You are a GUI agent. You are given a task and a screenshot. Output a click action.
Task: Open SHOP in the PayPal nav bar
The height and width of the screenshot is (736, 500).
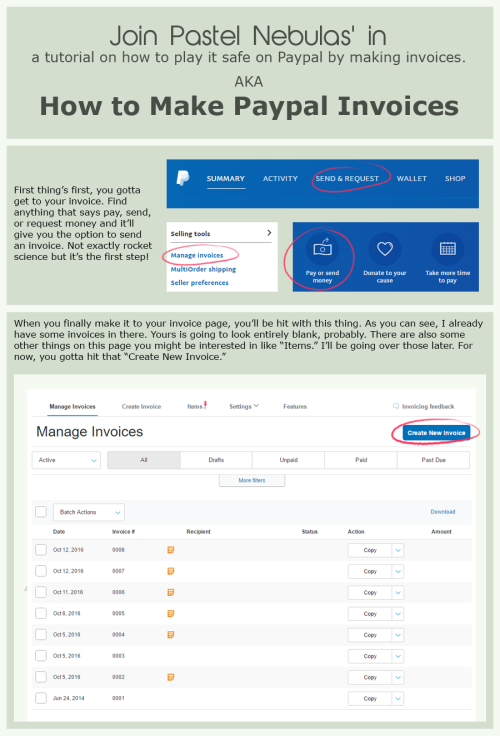coord(455,178)
